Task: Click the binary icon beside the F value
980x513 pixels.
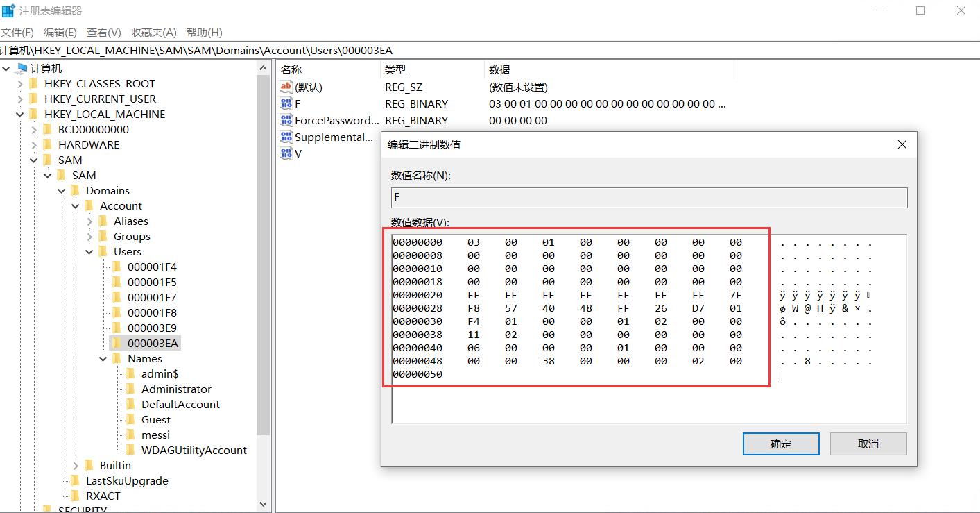Action: 285,103
